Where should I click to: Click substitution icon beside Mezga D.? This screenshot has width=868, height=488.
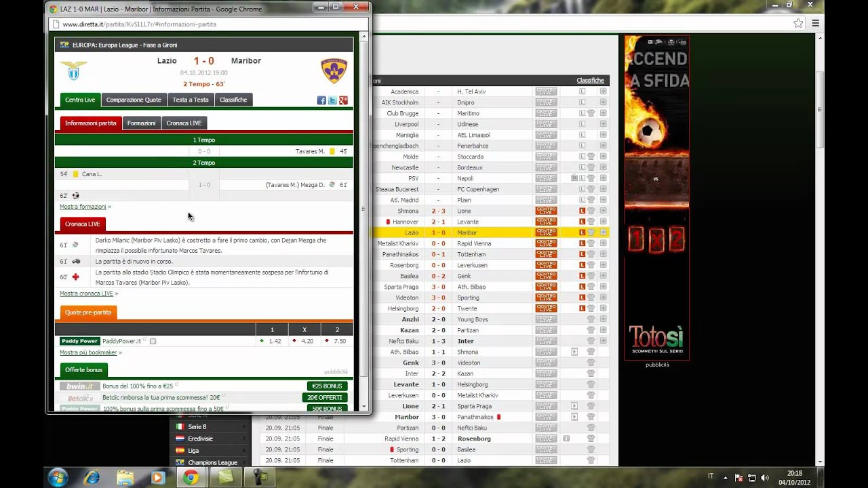(x=332, y=184)
